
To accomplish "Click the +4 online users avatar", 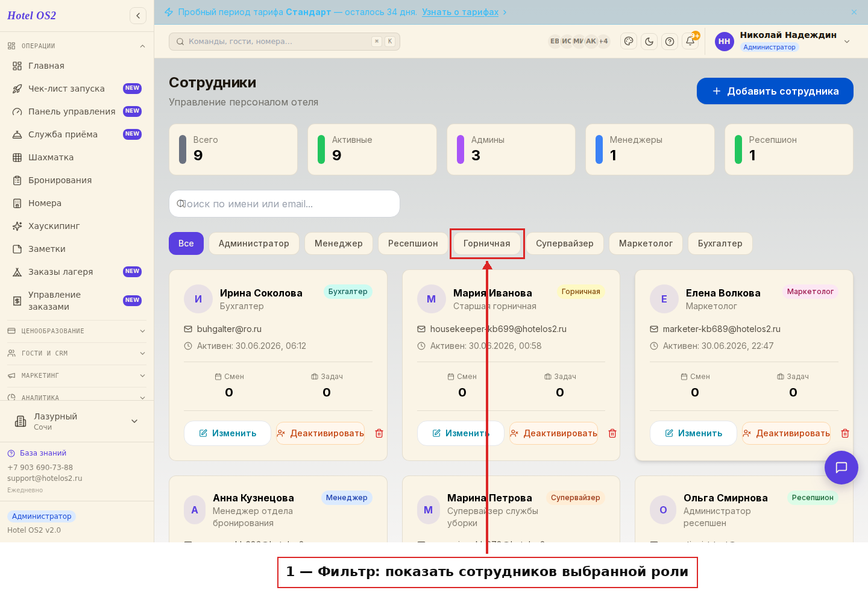I will [603, 42].
